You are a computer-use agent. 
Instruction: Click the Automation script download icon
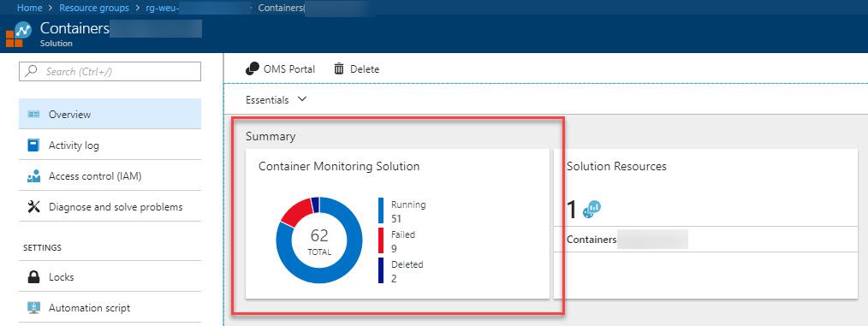pyautogui.click(x=33, y=308)
